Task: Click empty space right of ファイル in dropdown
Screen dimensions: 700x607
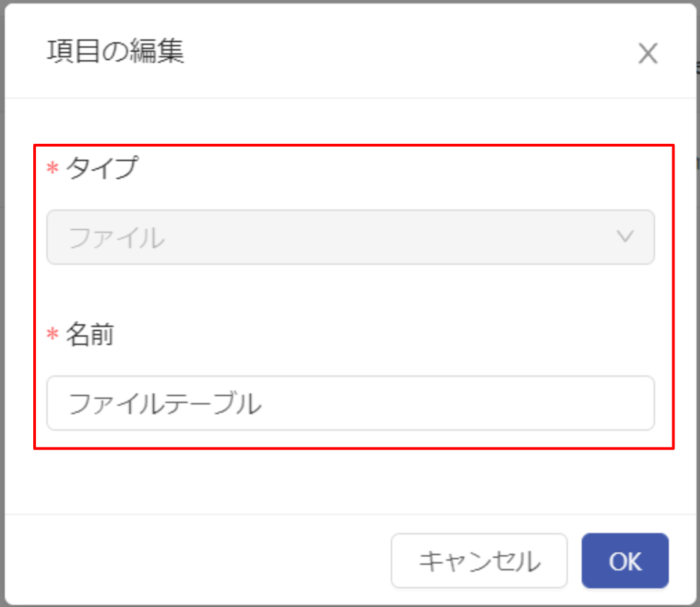Action: coord(389,237)
